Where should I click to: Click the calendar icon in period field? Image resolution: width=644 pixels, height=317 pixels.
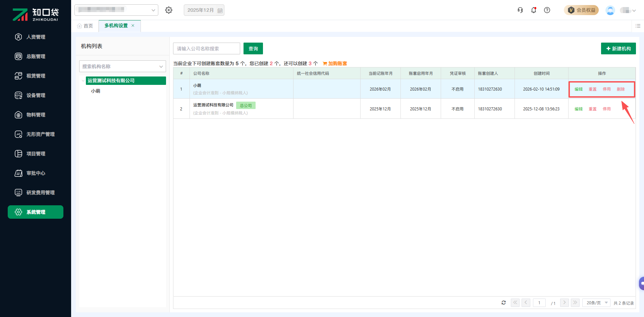click(220, 10)
